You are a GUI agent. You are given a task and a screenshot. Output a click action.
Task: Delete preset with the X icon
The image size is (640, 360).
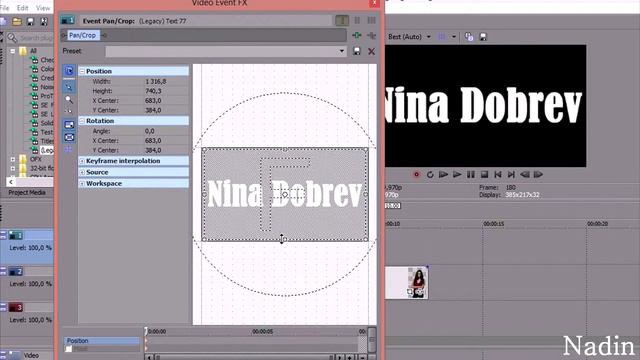(371, 51)
